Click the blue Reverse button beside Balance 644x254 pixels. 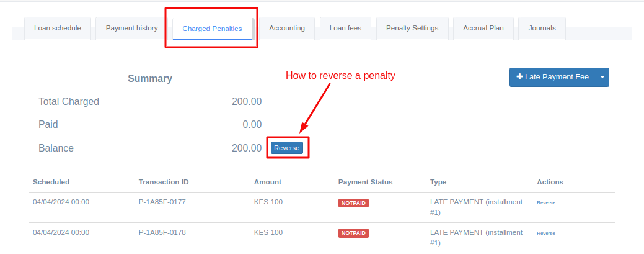click(x=287, y=148)
